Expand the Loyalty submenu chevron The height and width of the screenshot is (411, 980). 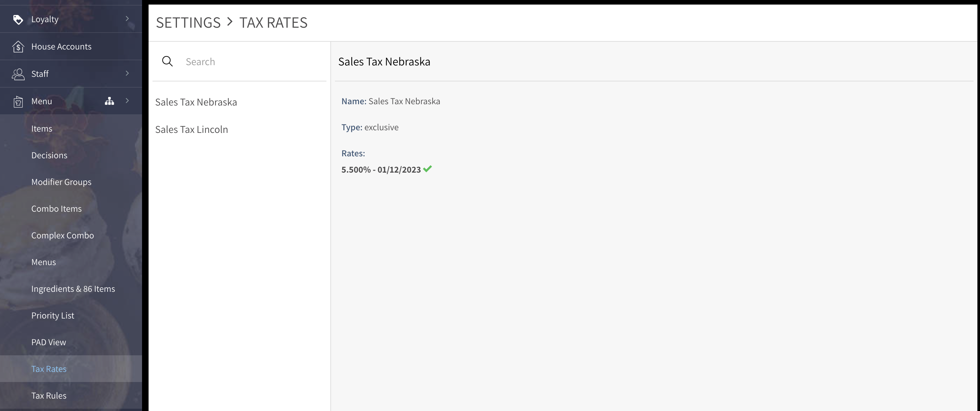127,19
